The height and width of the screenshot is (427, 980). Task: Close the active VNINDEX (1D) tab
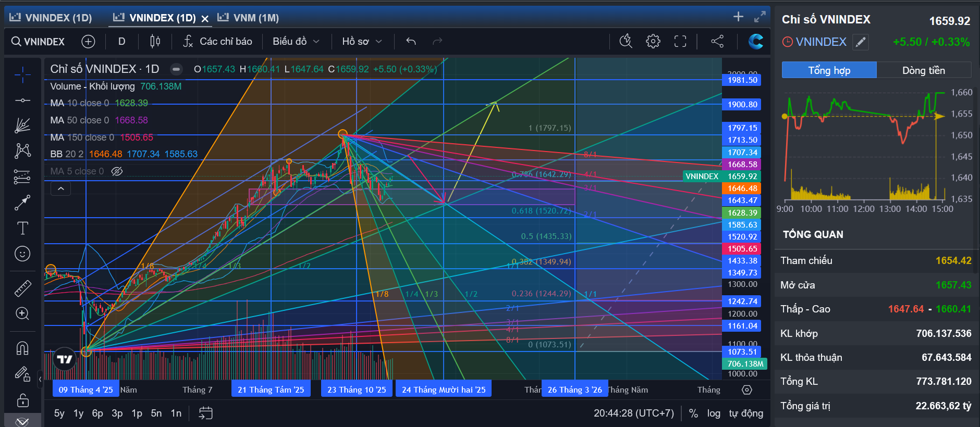coord(205,19)
